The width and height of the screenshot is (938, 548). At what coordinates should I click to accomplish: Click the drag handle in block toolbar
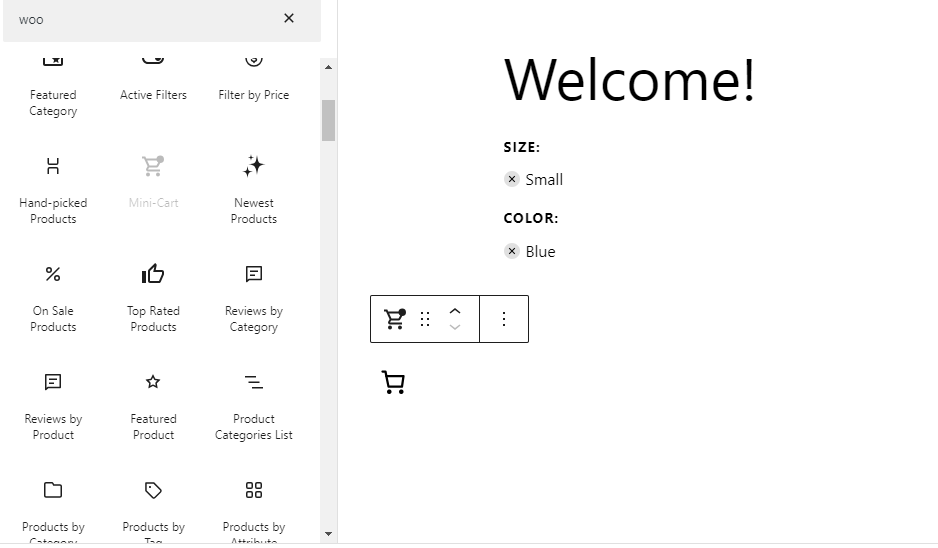coord(425,319)
